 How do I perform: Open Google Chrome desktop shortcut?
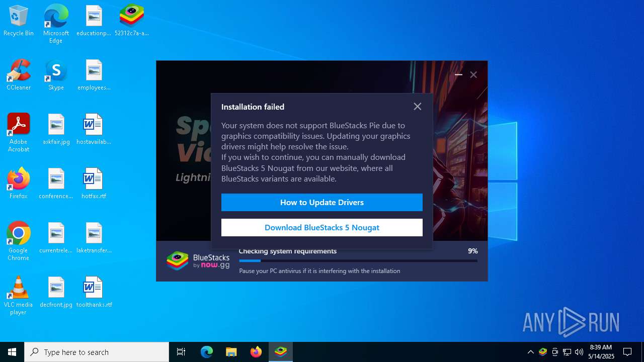pos(19,241)
